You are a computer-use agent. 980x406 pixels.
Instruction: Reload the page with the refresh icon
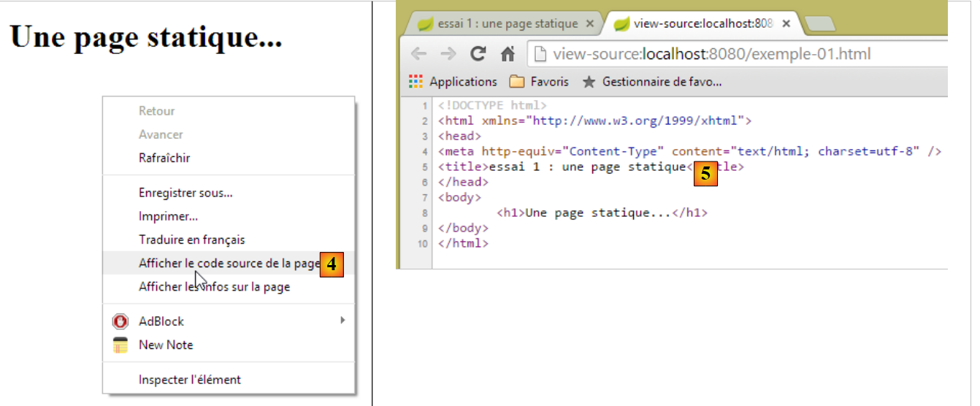click(478, 54)
